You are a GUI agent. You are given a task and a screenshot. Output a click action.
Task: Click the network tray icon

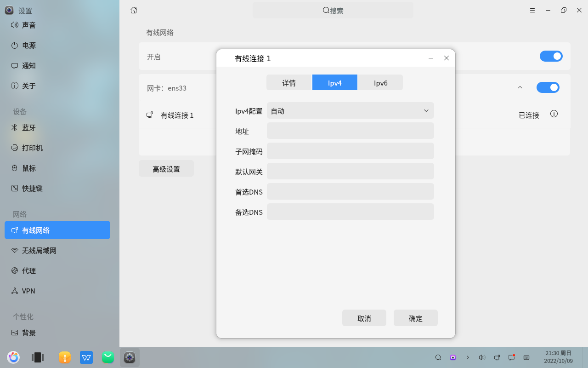click(x=497, y=357)
